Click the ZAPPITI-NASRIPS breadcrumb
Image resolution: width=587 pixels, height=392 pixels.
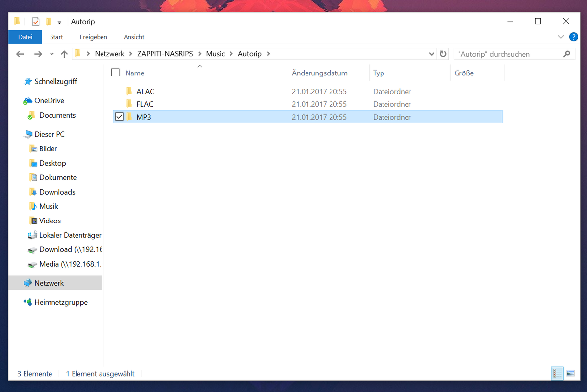(165, 54)
